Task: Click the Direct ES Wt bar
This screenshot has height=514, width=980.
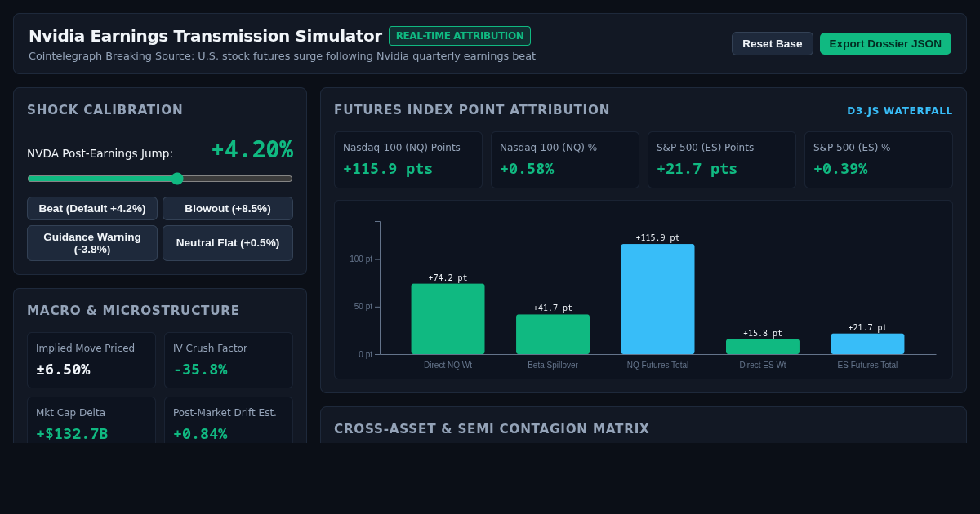Action: pyautogui.click(x=763, y=347)
